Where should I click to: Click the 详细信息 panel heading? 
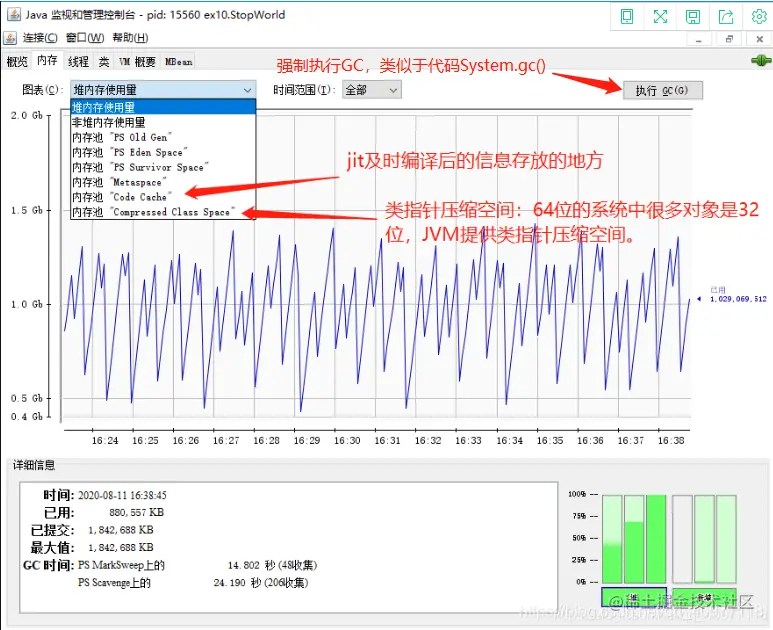(34, 465)
